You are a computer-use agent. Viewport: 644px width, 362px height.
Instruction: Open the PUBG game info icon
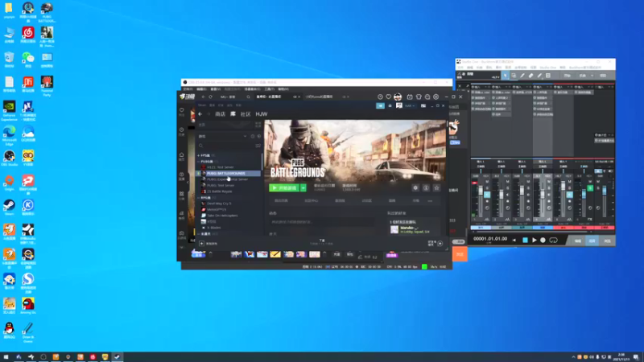click(426, 187)
